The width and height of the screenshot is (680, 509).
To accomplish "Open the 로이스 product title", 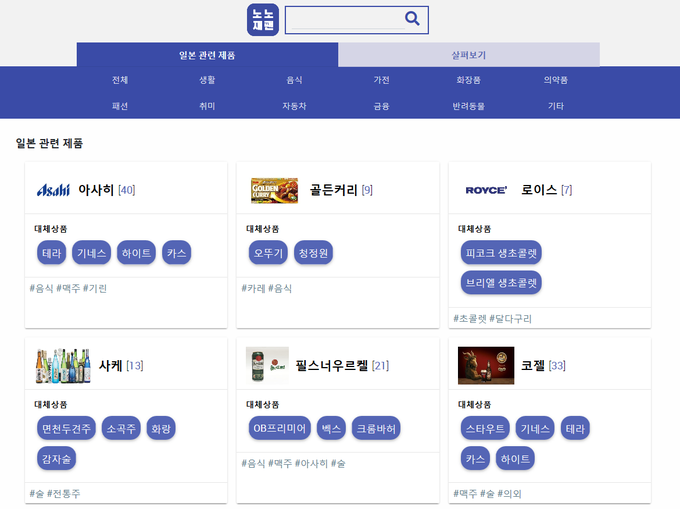I will [x=539, y=190].
